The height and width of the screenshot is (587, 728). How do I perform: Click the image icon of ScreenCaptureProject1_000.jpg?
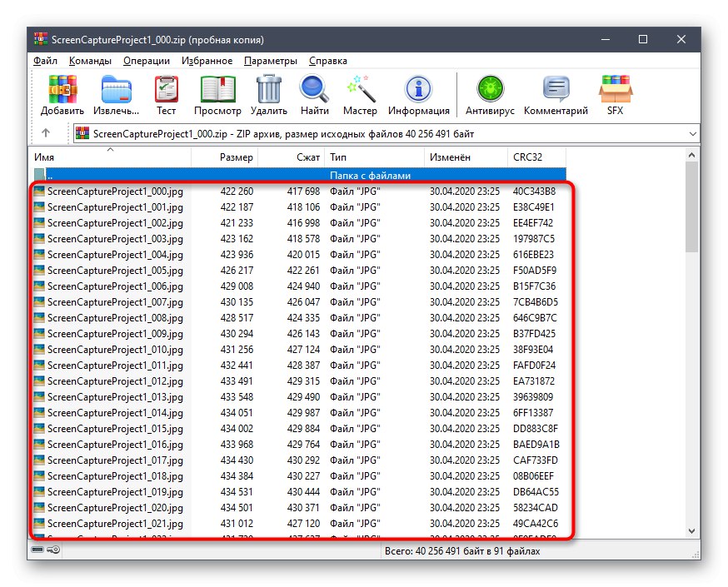tap(39, 192)
